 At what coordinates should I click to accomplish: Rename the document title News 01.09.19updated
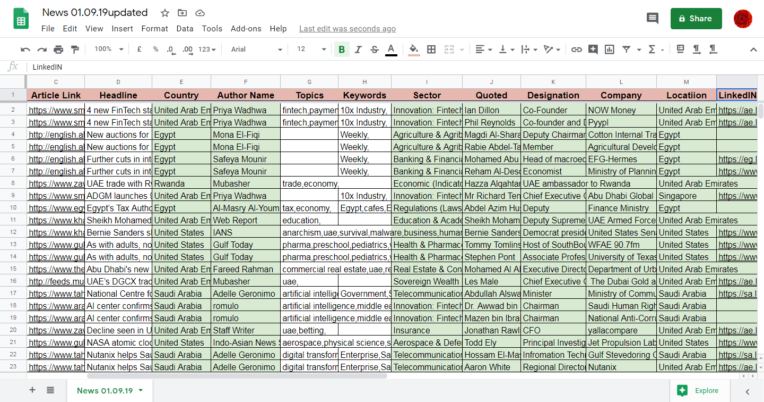pyautogui.click(x=95, y=13)
